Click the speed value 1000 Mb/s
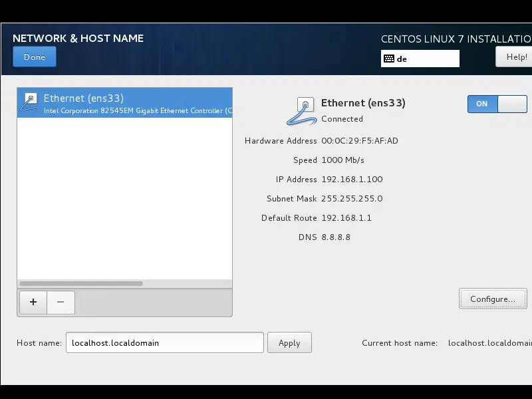The height and width of the screenshot is (399, 532). point(342,160)
